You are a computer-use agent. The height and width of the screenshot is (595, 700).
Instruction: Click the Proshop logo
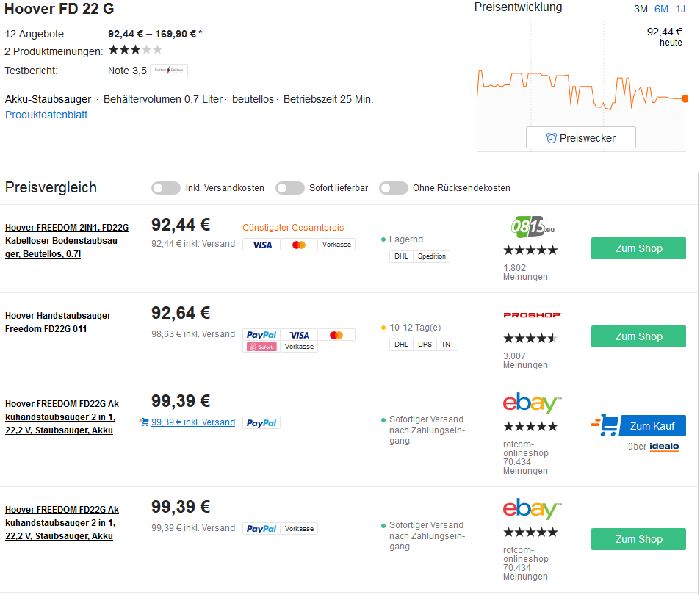(532, 315)
